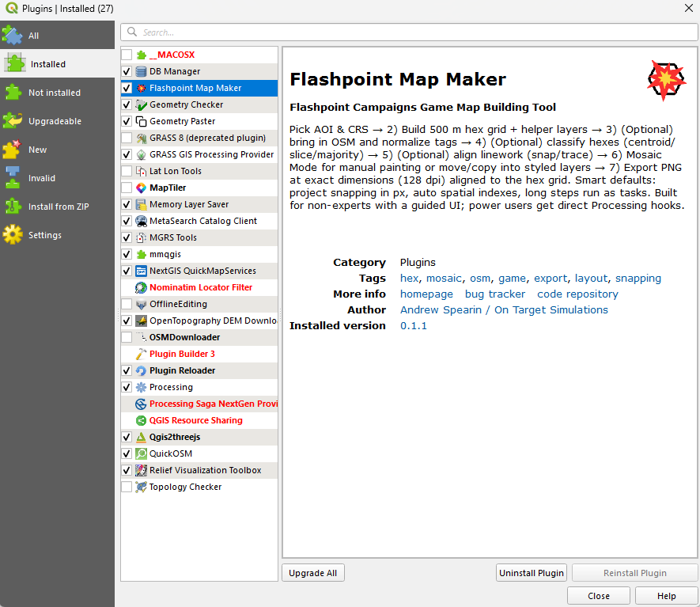Click the Relief Visualization Toolbox icon
This screenshot has width=700, height=607.
coord(141,470)
